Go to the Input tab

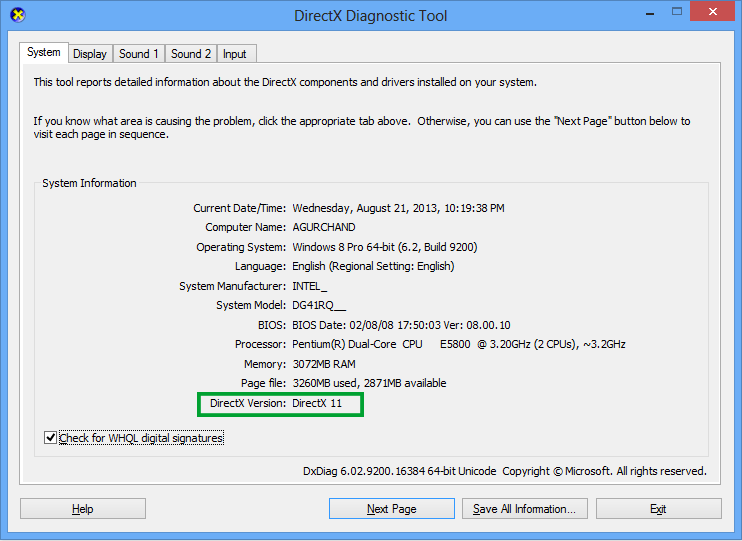click(x=235, y=54)
